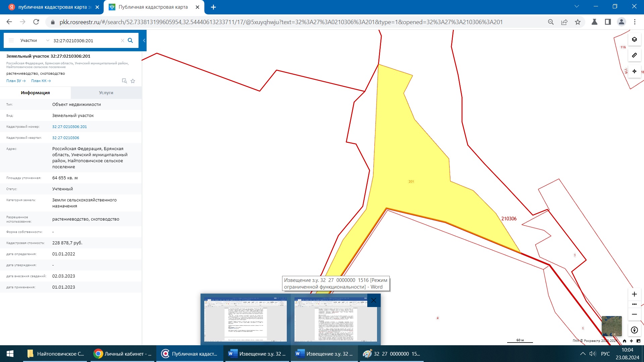Screen dimensions: 644x362
Task: Zoom in the cadastral map
Action: tap(634, 294)
